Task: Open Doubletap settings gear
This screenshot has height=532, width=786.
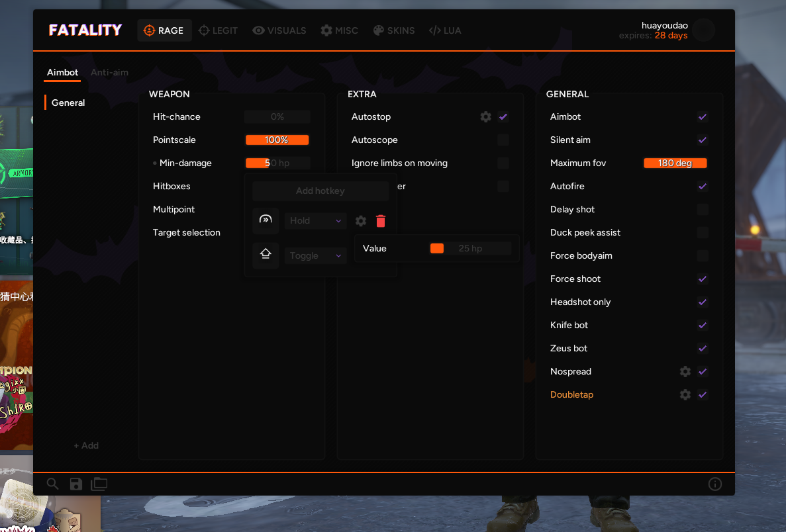Action: 685,394
